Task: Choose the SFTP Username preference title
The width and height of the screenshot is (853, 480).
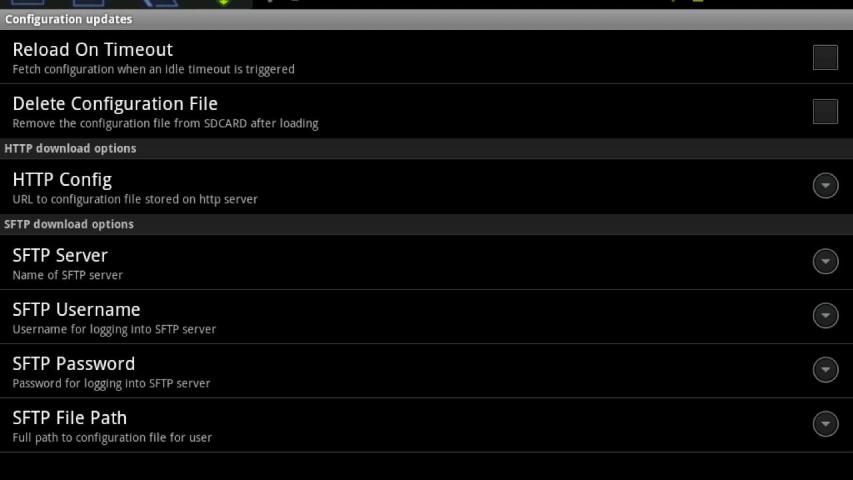Action: [76, 310]
